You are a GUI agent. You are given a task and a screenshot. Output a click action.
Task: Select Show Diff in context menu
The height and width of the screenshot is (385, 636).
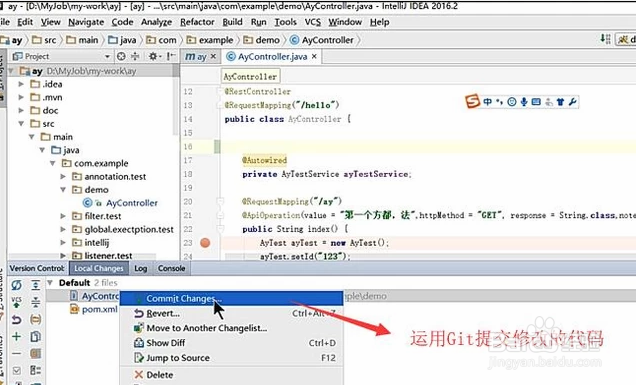pos(231,343)
